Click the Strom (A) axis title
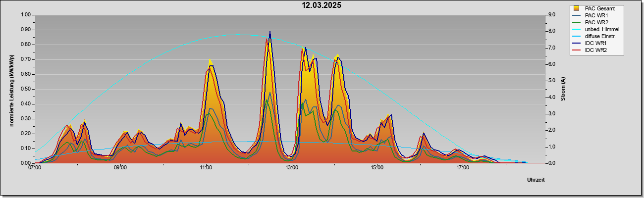 click(x=563, y=89)
